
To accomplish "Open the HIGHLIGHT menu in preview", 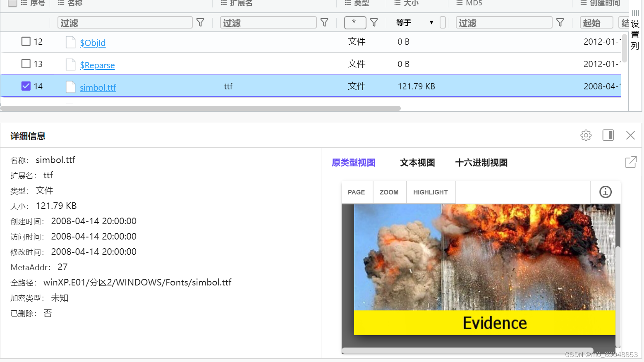I will (x=431, y=192).
